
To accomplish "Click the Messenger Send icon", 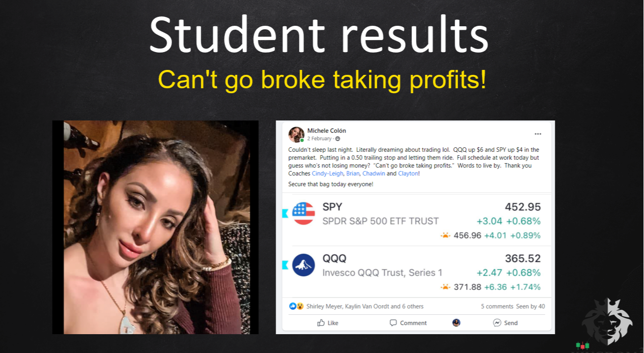I will click(x=497, y=323).
